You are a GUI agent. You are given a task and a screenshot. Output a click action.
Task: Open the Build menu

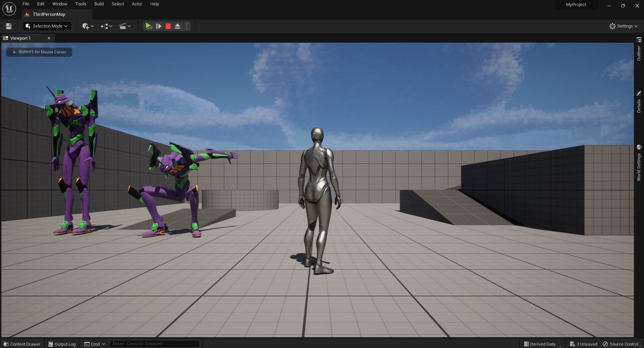pos(99,4)
